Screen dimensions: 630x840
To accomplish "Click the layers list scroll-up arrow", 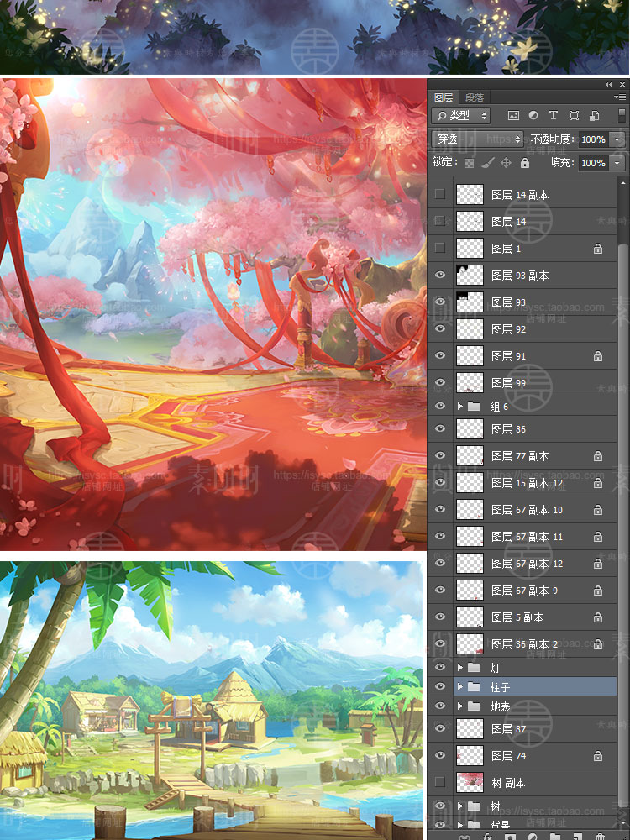I will pos(622,183).
